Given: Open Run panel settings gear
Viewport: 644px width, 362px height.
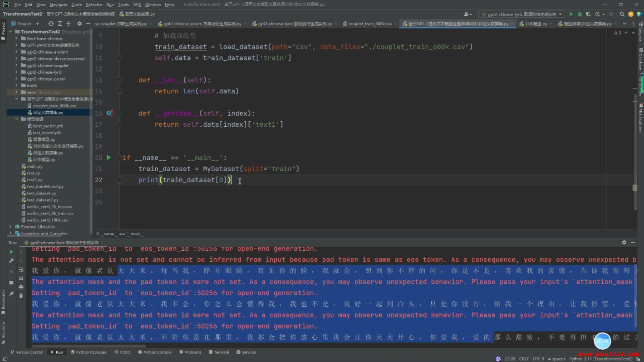Looking at the screenshot, I should [624, 242].
